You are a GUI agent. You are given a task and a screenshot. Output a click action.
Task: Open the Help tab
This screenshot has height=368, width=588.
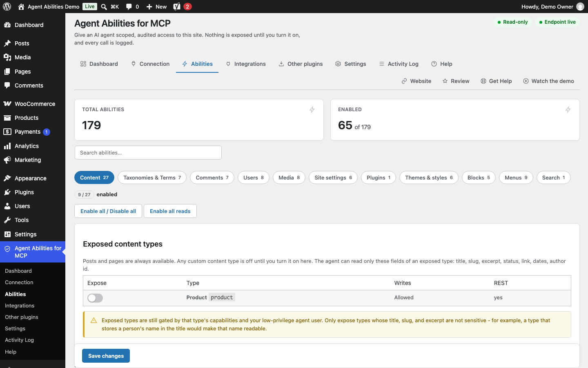pos(442,64)
